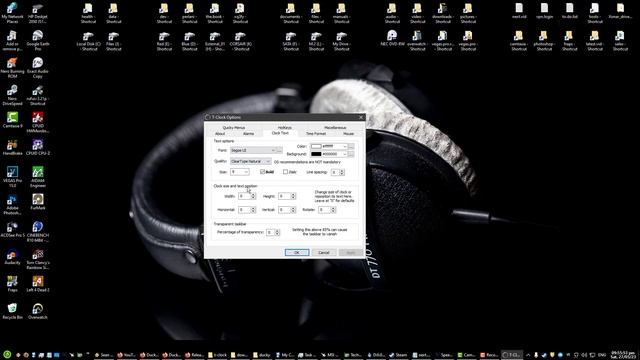Open custom color picker for Background

[351, 154]
